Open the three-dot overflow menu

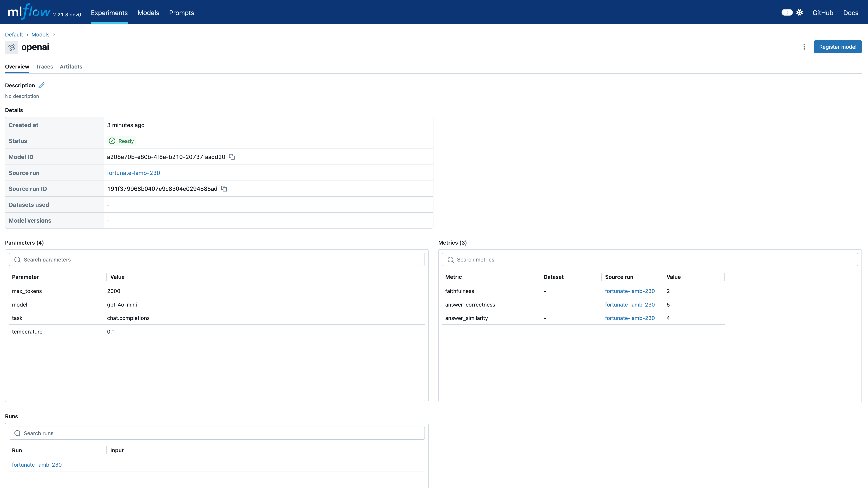coord(804,47)
